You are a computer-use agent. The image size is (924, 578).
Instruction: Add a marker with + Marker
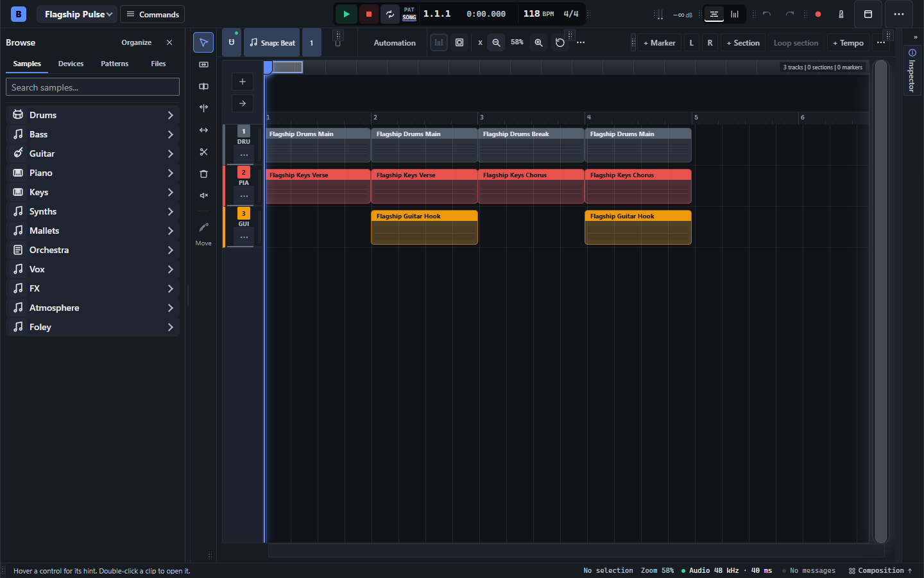click(659, 43)
